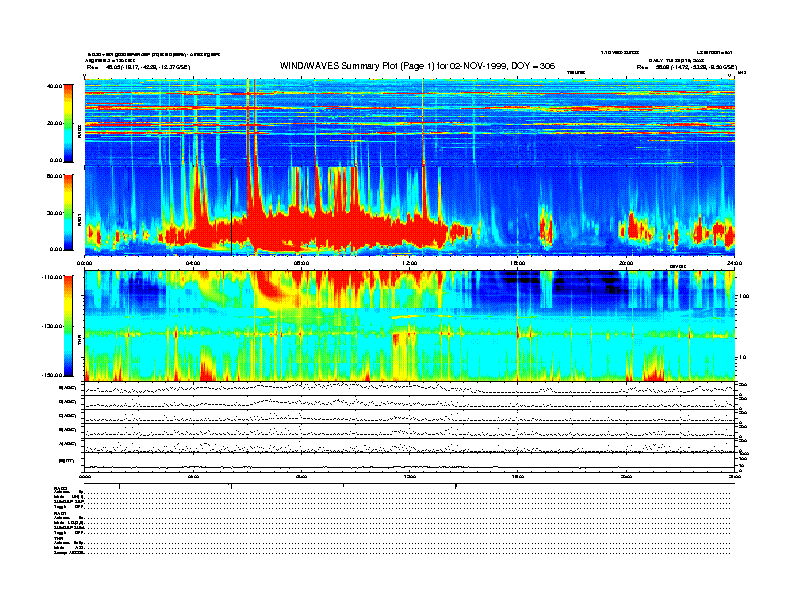Click the 04:00 tick under RAD1 spectrogram
This screenshot has width=792, height=612.
click(x=193, y=263)
